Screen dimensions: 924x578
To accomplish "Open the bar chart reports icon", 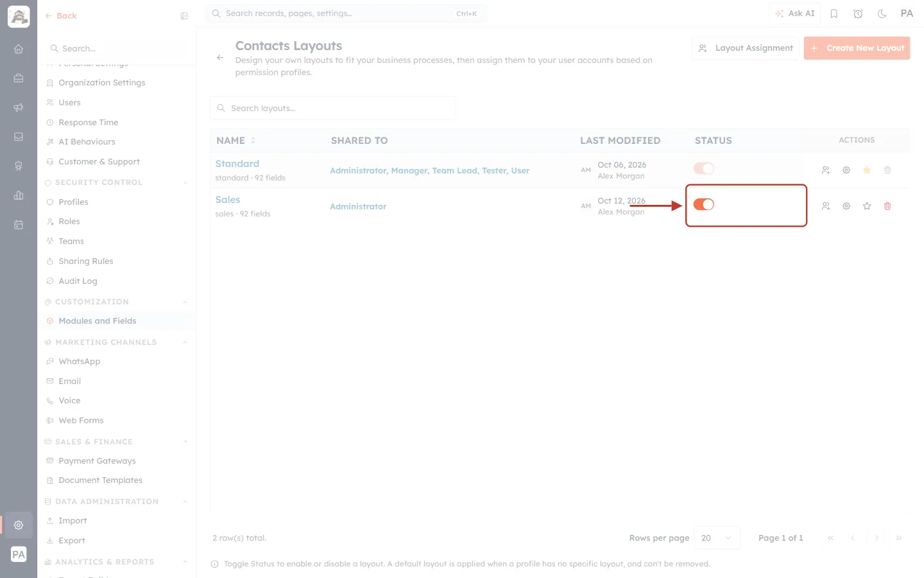I will 19,195.
